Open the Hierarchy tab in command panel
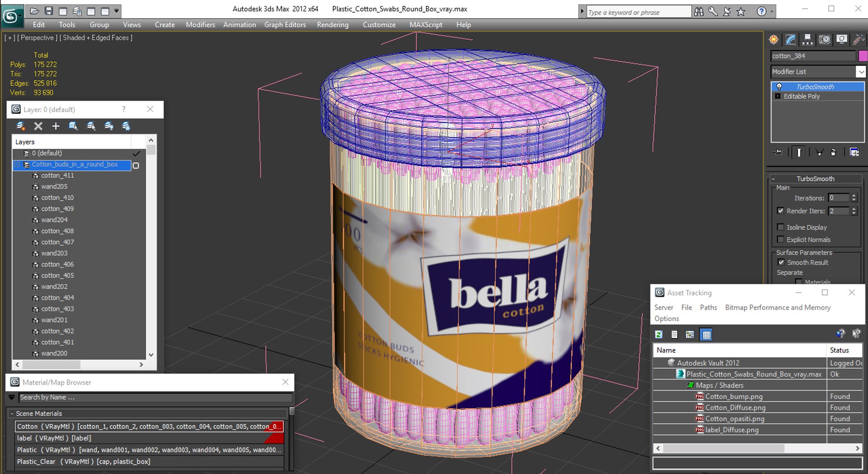This screenshot has width=868, height=474. click(807, 40)
